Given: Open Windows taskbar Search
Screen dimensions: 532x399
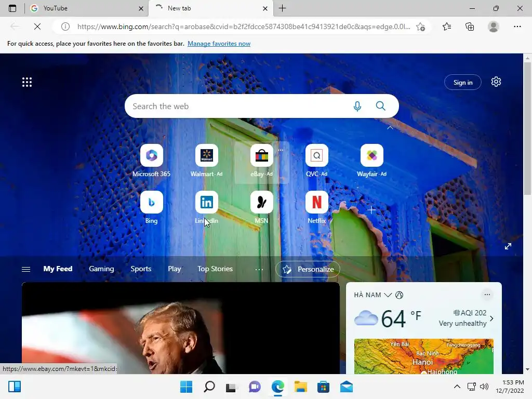Looking at the screenshot, I should [209, 387].
